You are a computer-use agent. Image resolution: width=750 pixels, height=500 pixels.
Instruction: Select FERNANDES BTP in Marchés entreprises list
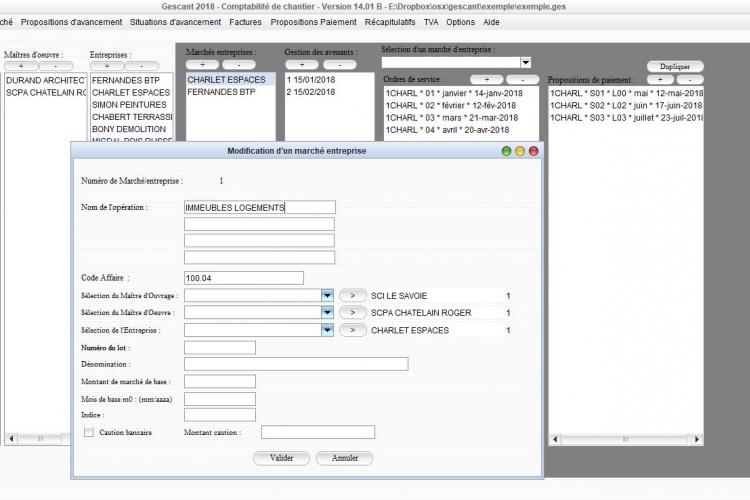point(231,92)
